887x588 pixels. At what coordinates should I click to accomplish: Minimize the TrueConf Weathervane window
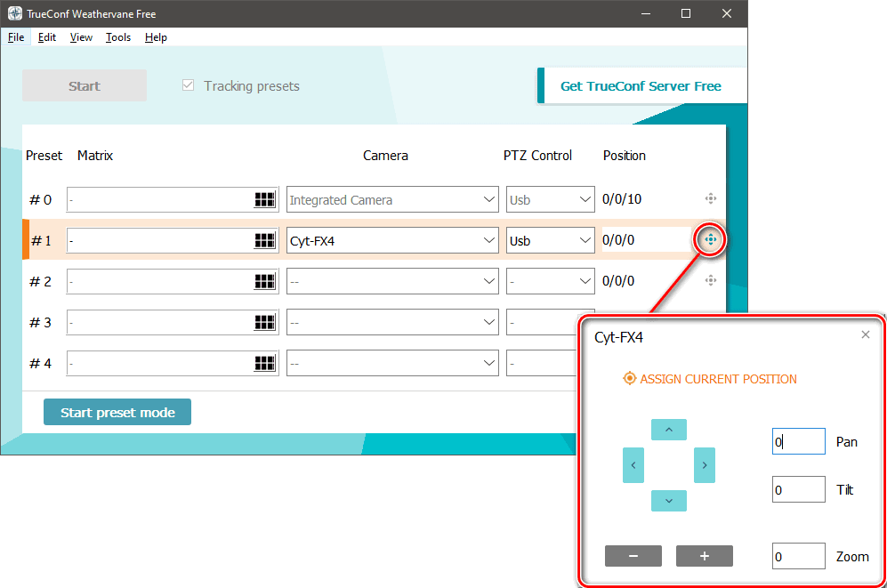[x=645, y=13]
